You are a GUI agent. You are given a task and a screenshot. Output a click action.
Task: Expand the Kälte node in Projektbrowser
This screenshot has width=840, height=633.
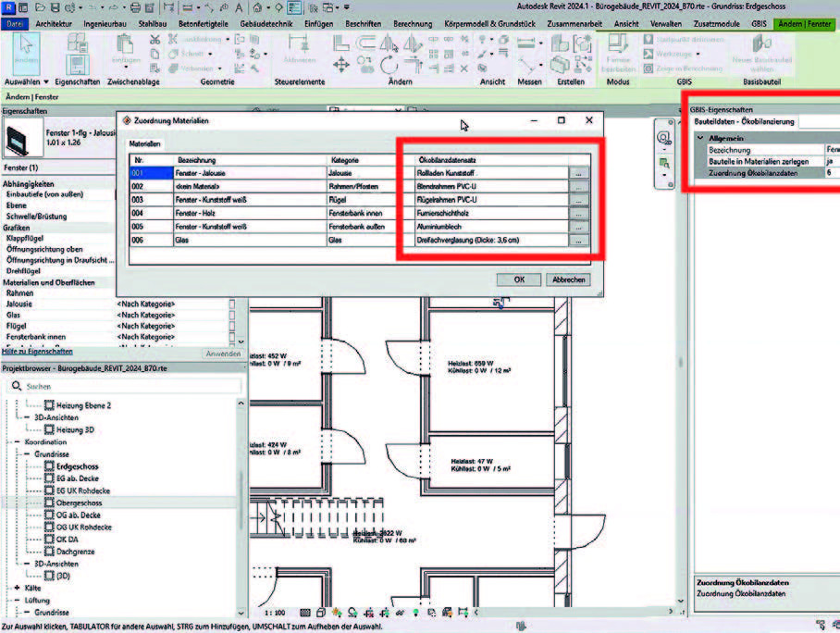(x=18, y=588)
